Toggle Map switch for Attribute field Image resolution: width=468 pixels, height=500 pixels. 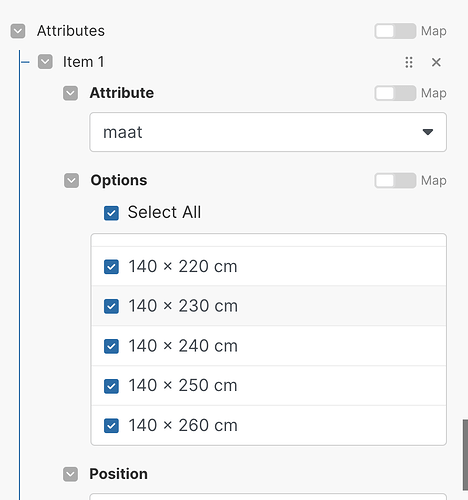(395, 93)
